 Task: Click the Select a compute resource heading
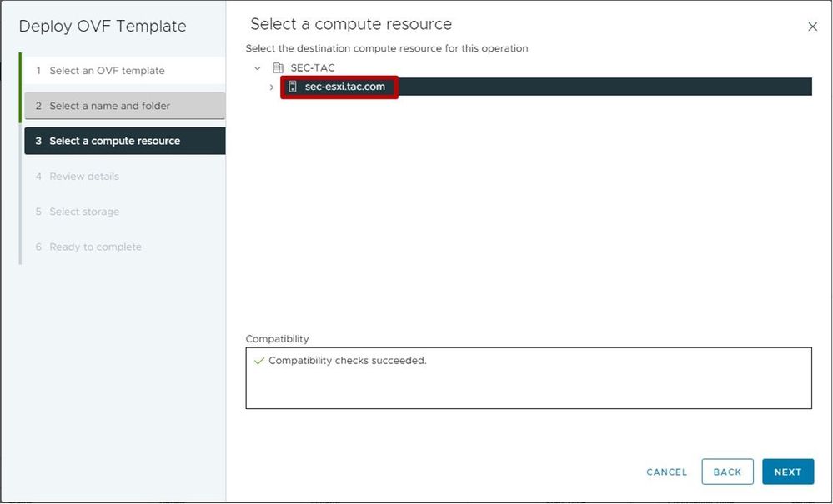point(351,24)
